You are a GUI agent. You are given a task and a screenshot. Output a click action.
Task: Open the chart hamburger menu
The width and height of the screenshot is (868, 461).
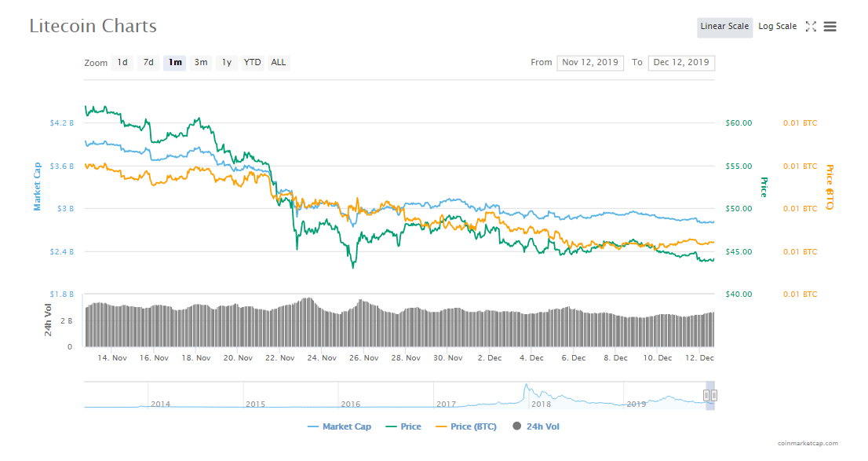(x=830, y=26)
